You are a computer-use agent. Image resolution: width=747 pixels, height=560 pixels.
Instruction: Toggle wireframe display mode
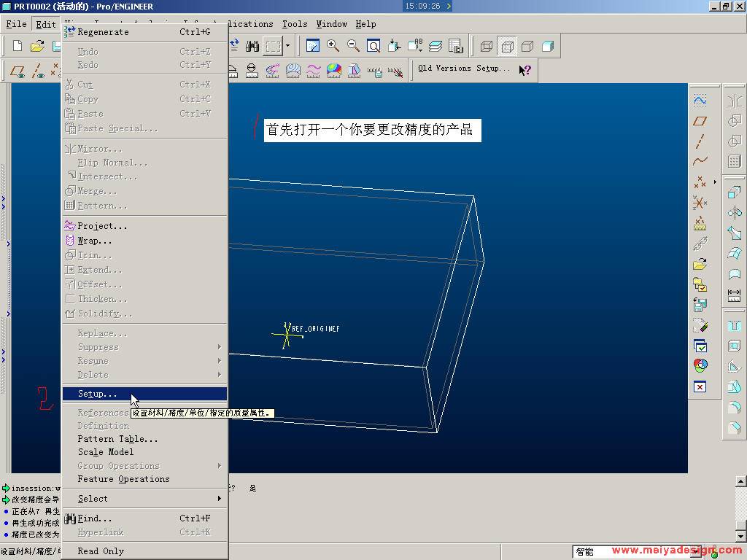[487, 47]
